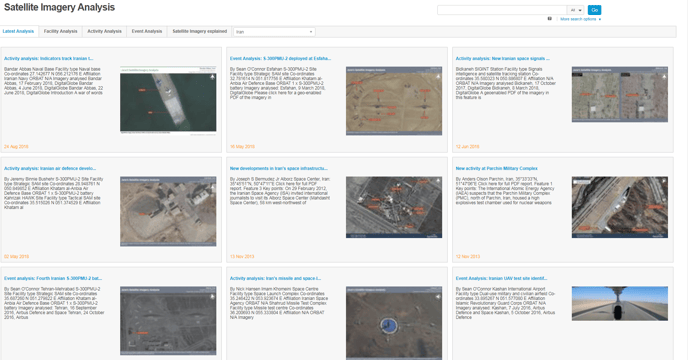Click the date '02 May 2018'
688x360 pixels.
coord(17,256)
